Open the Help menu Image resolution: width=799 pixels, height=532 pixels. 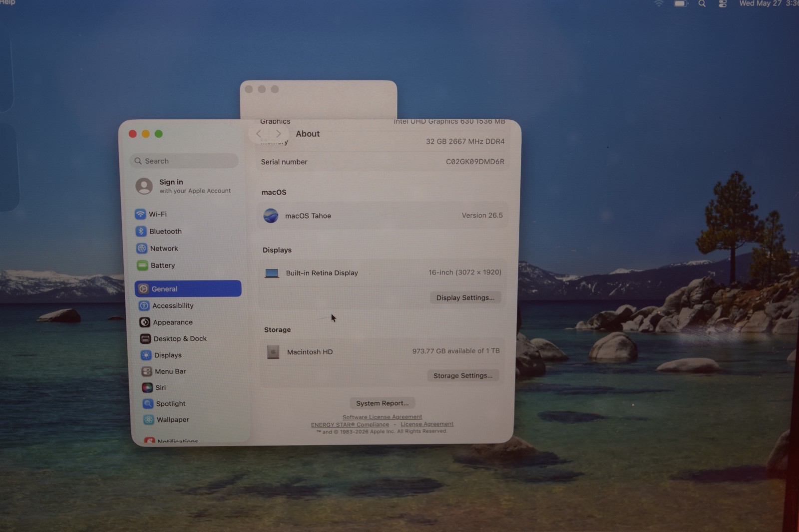click(x=7, y=2)
